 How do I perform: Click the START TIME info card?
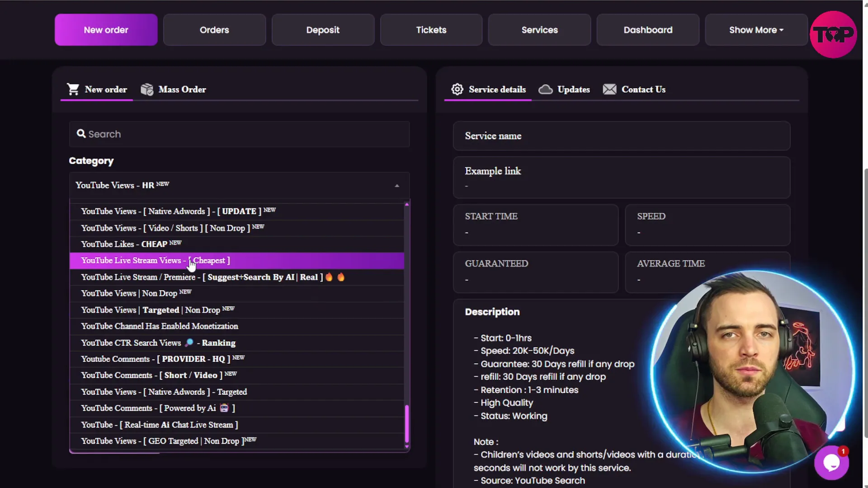point(536,225)
